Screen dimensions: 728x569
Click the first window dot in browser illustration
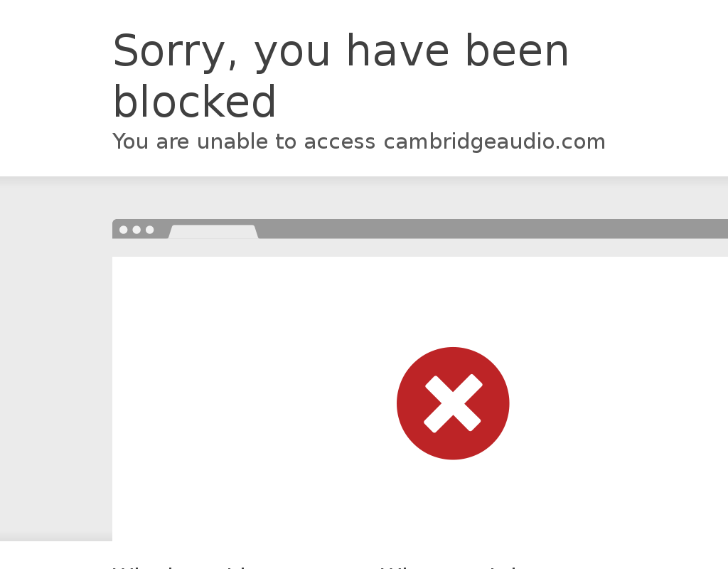[124, 230]
